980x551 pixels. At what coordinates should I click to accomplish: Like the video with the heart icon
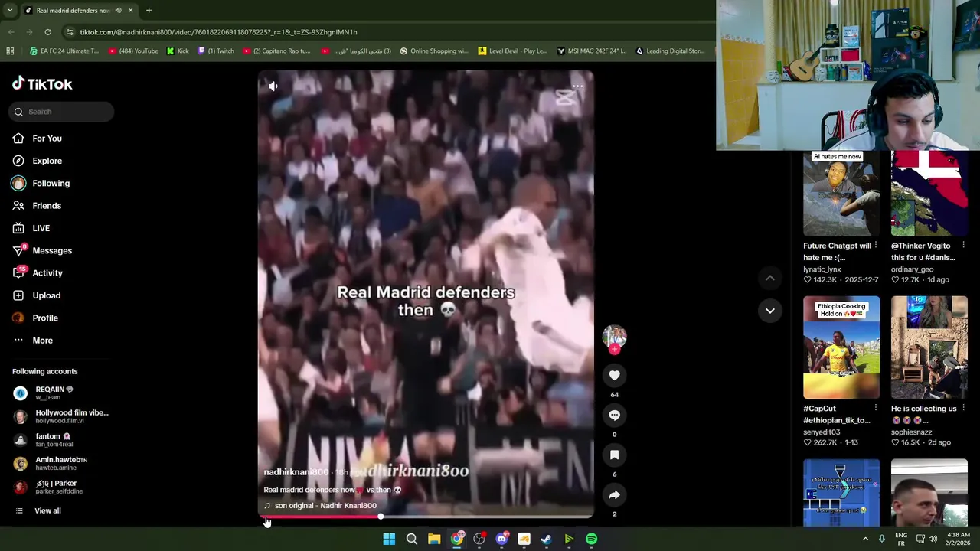coord(614,375)
